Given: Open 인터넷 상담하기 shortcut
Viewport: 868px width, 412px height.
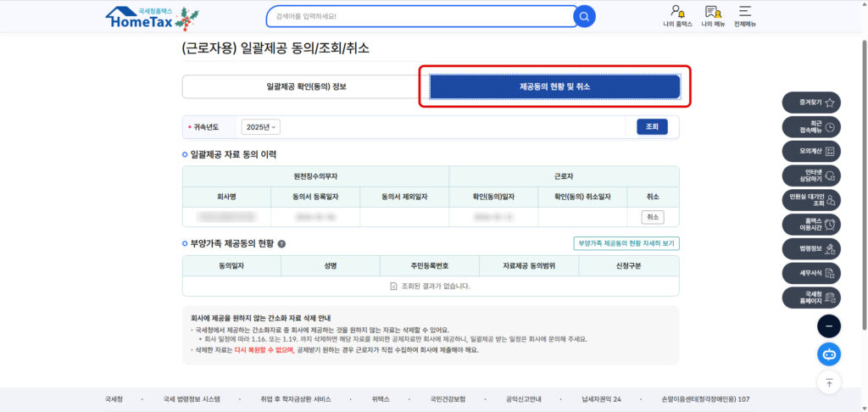Looking at the screenshot, I should pyautogui.click(x=810, y=175).
